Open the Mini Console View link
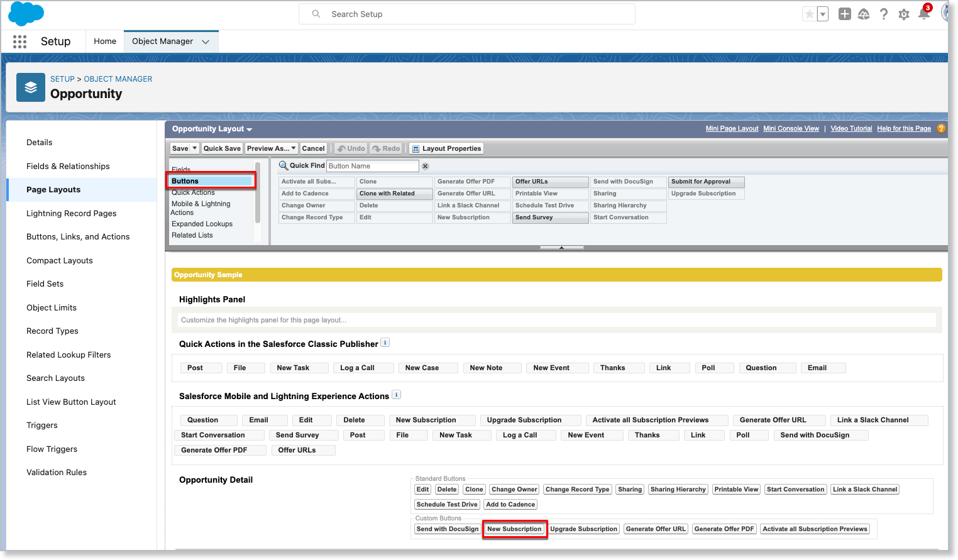Screen dimensions: 958x560 click(791, 128)
